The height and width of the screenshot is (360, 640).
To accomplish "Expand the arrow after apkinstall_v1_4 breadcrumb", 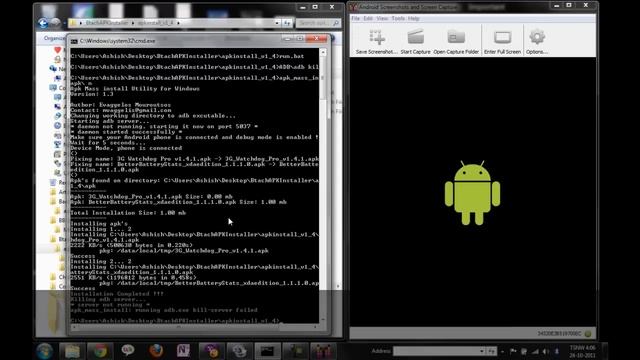I will 178,23.
